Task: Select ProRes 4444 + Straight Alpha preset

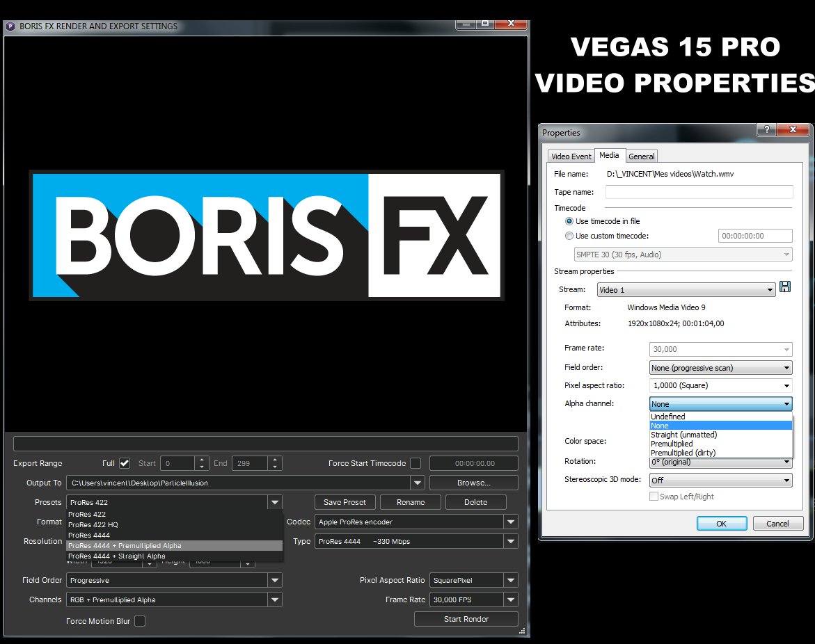Action: 175,556
